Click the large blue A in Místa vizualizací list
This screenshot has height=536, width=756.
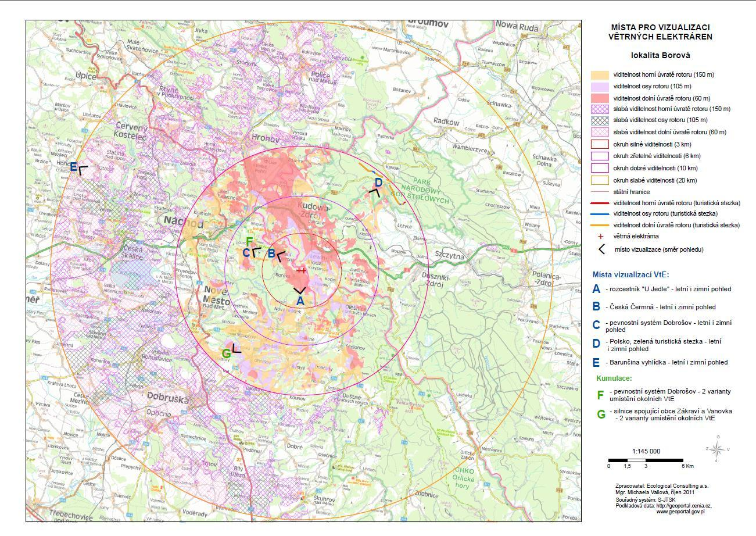pyautogui.click(x=596, y=289)
